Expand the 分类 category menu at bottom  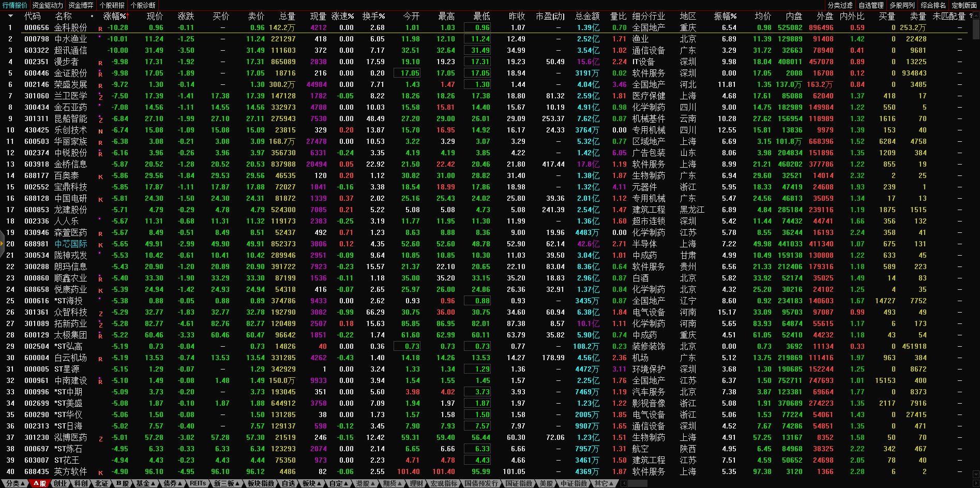[16, 483]
